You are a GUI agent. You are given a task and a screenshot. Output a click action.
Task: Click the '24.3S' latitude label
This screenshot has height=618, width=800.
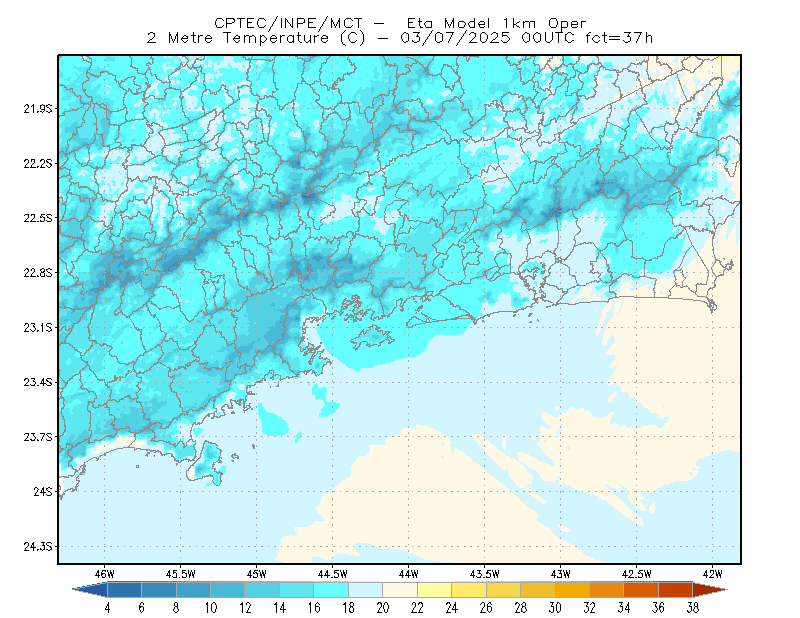tap(37, 547)
